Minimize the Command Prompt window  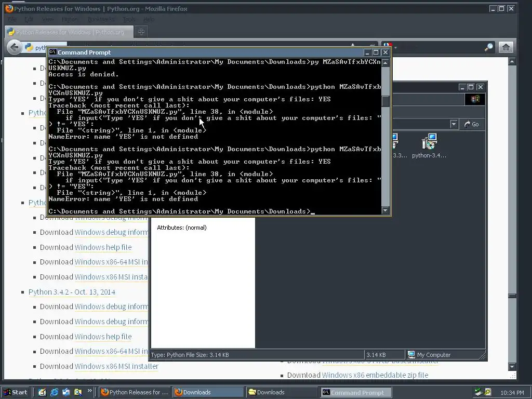367,52
